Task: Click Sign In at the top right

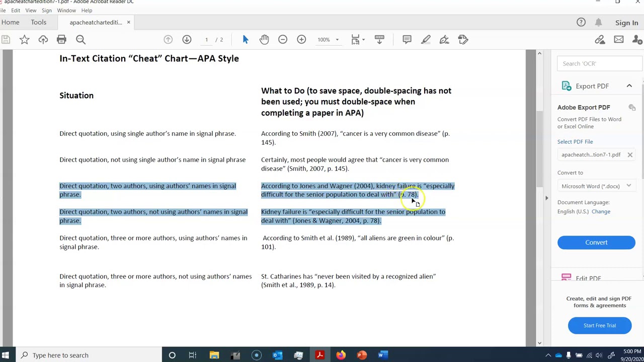Action: (x=626, y=23)
